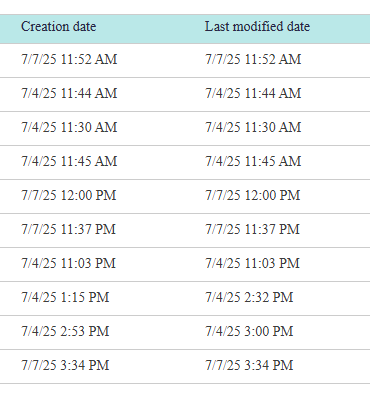Click creation date 7/7/25 3:34 PM
370x403 pixels.
click(x=65, y=365)
